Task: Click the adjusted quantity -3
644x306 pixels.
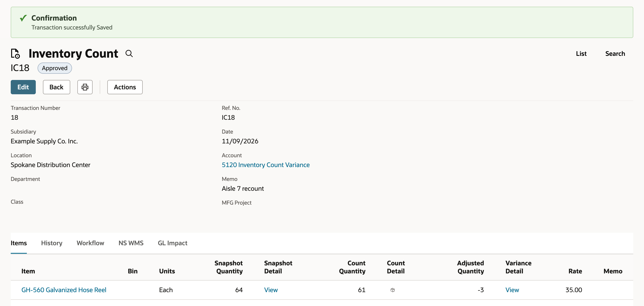Action: [x=481, y=290]
